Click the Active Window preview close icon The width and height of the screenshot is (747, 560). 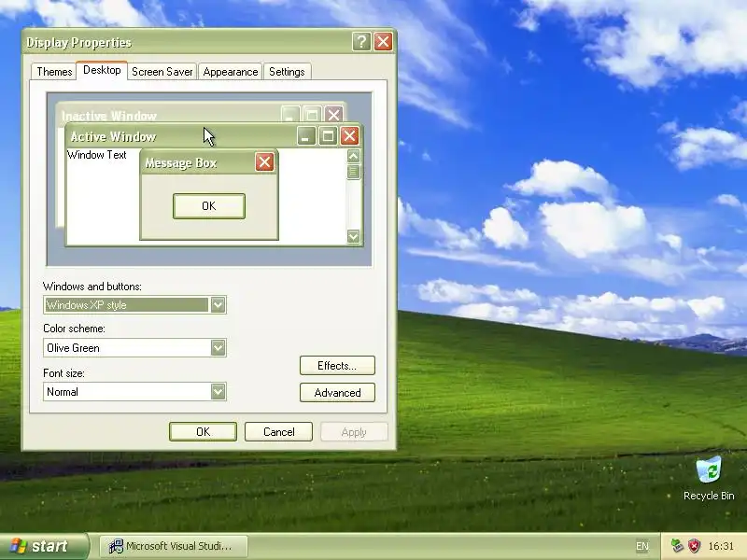(x=349, y=136)
